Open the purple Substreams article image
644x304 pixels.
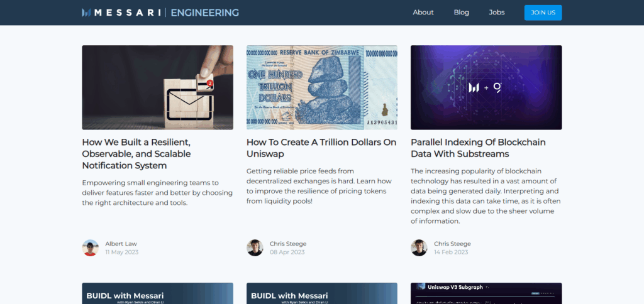pyautogui.click(x=486, y=87)
